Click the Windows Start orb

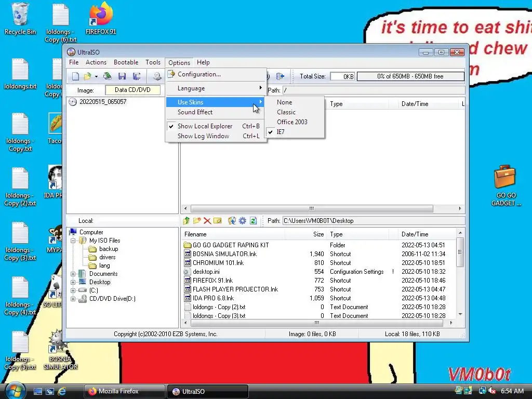pos(14,391)
